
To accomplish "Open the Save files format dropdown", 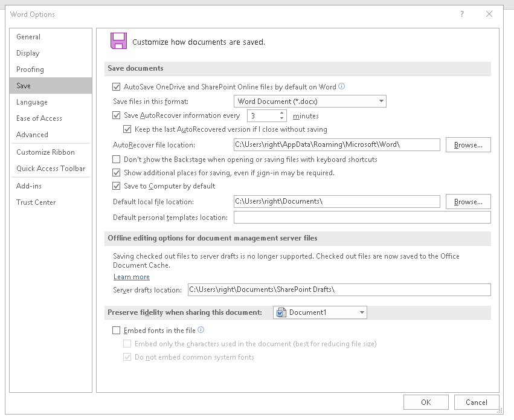I will tap(310, 102).
